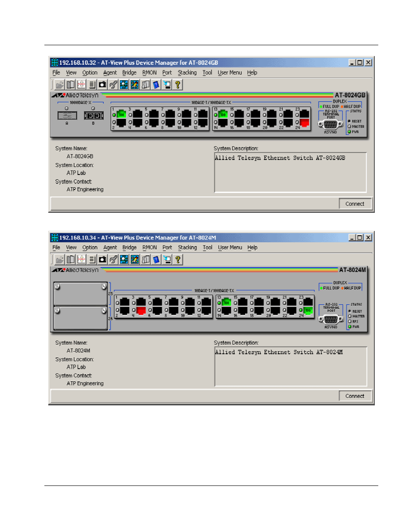Maximize the AT-8024M Device Manager window
Screen dimensions: 411x532
(x=360, y=237)
